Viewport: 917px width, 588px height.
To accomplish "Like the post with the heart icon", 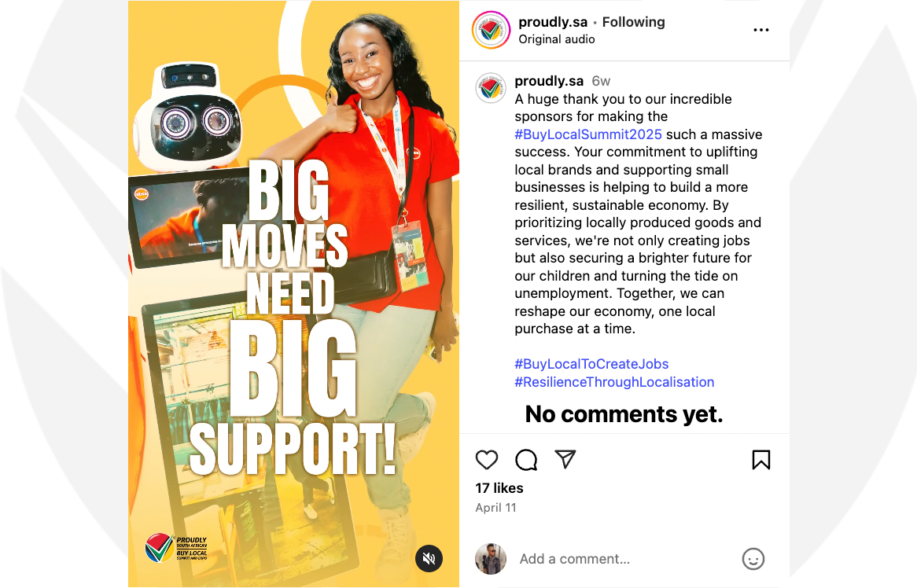I will pyautogui.click(x=487, y=460).
